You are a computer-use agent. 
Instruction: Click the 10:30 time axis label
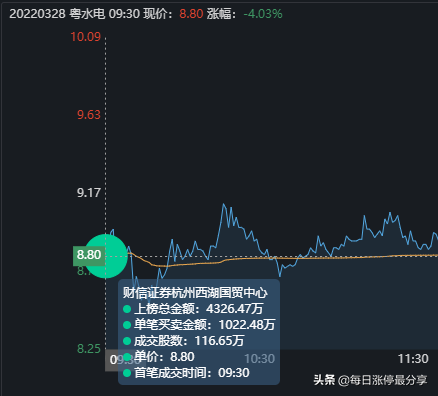259,359
